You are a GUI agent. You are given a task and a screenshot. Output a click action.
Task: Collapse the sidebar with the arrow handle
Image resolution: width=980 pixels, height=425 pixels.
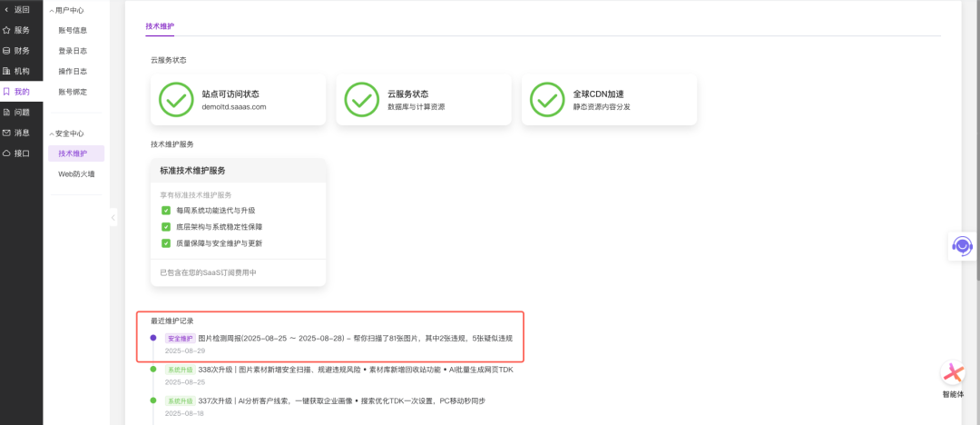tap(113, 218)
